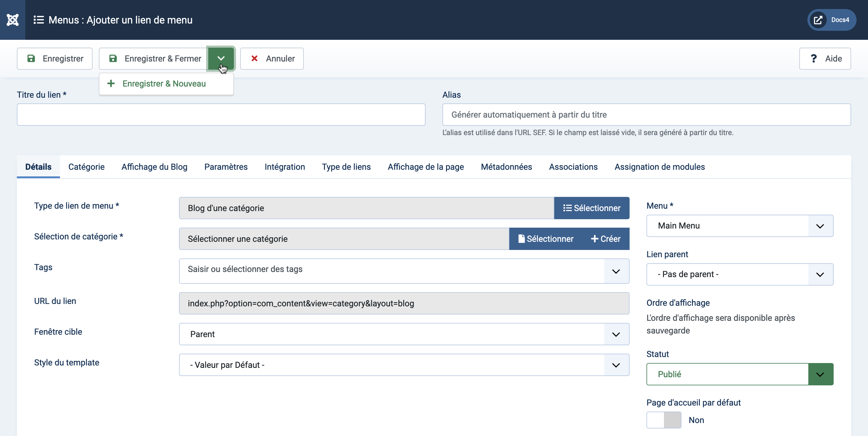Open the Style du template dropdown

pyautogui.click(x=404, y=365)
